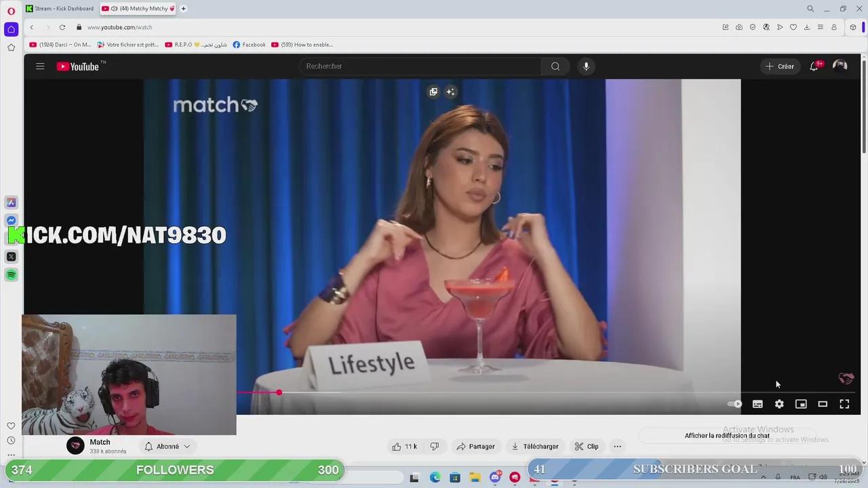Create a Clip from the video
This screenshot has width=868, height=488.
587,447
